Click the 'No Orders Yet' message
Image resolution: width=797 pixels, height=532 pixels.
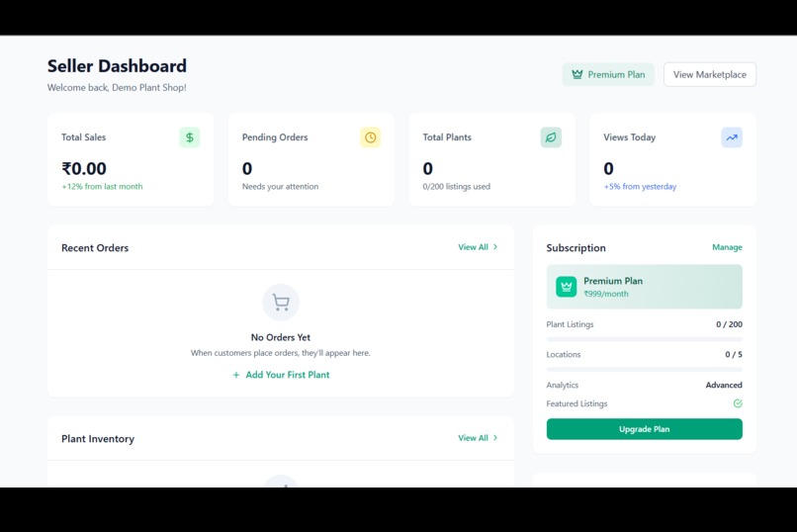point(281,337)
